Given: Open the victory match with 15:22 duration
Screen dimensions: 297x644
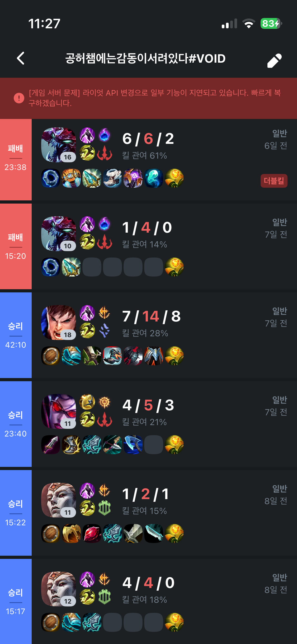Looking at the screenshot, I should (x=148, y=513).
